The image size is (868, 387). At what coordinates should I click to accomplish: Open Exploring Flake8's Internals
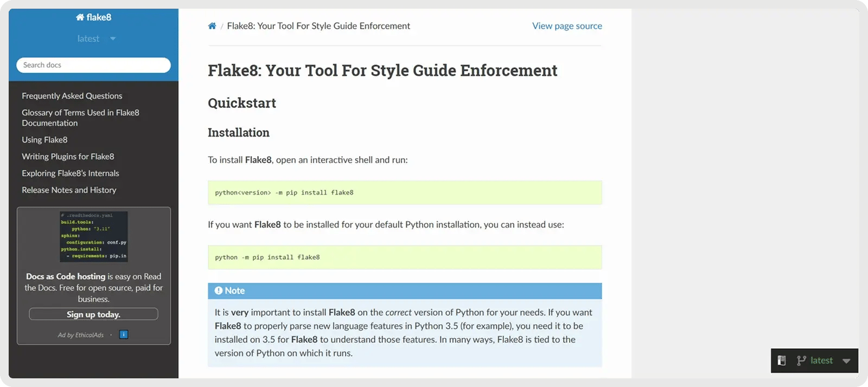(x=71, y=173)
